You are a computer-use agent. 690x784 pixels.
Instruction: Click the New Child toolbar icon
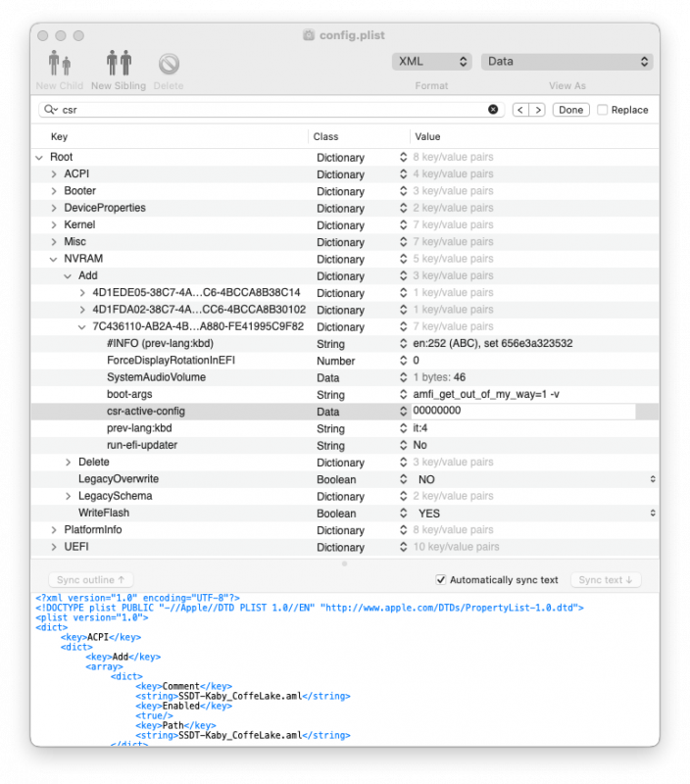pyautogui.click(x=60, y=64)
